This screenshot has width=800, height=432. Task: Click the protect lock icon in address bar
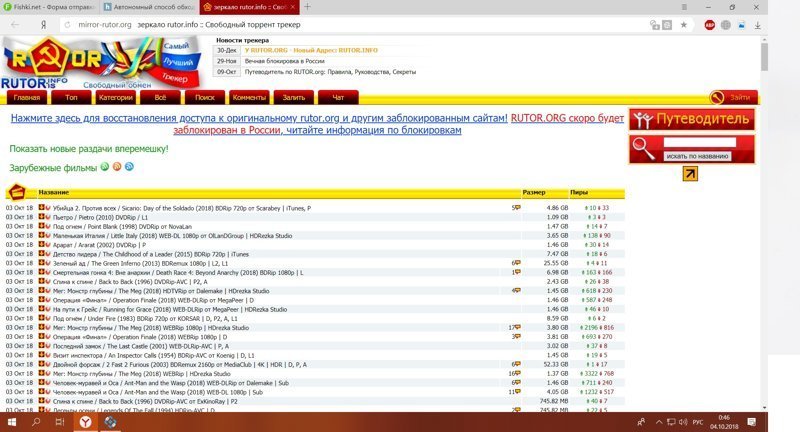pos(655,25)
